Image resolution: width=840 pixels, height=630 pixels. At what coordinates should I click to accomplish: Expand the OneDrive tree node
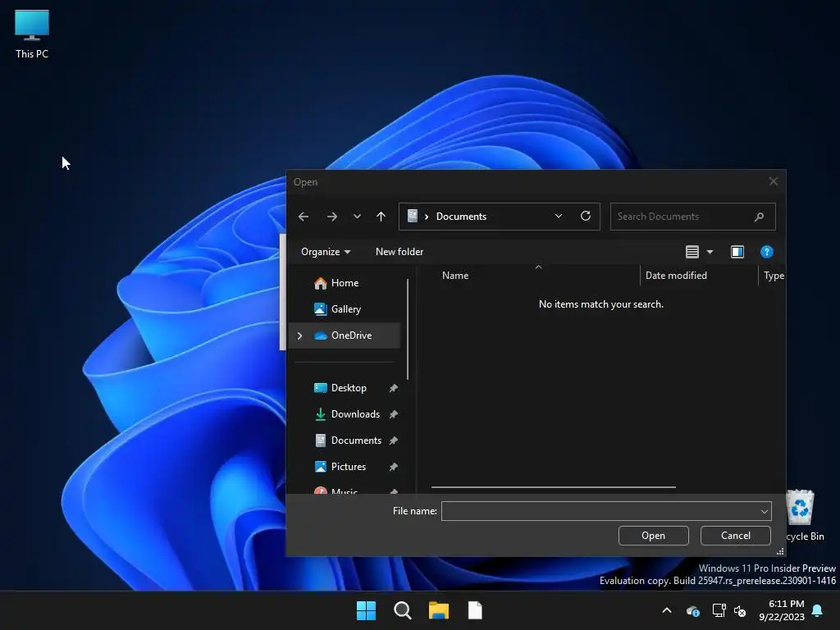[300, 336]
